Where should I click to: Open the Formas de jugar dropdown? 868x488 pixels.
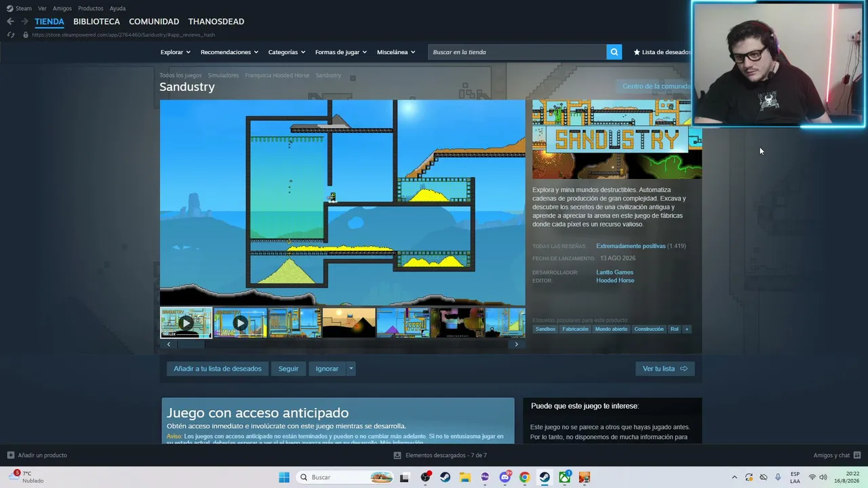340,52
